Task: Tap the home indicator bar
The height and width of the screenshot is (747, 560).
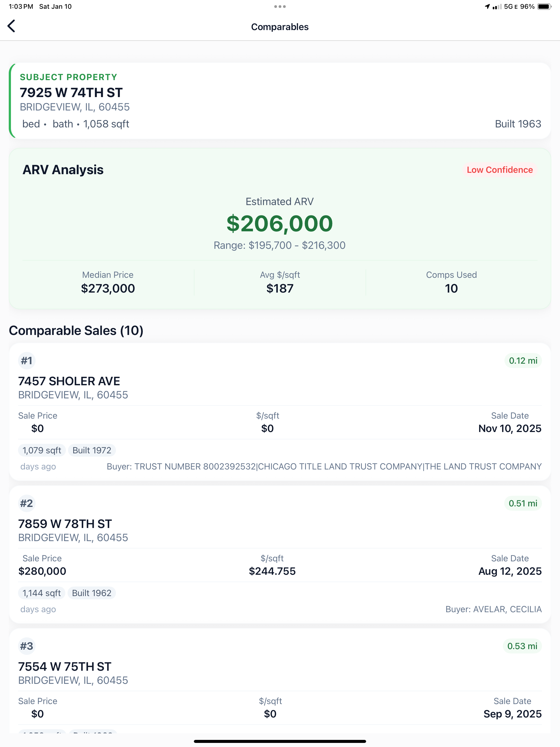Action: 280,741
